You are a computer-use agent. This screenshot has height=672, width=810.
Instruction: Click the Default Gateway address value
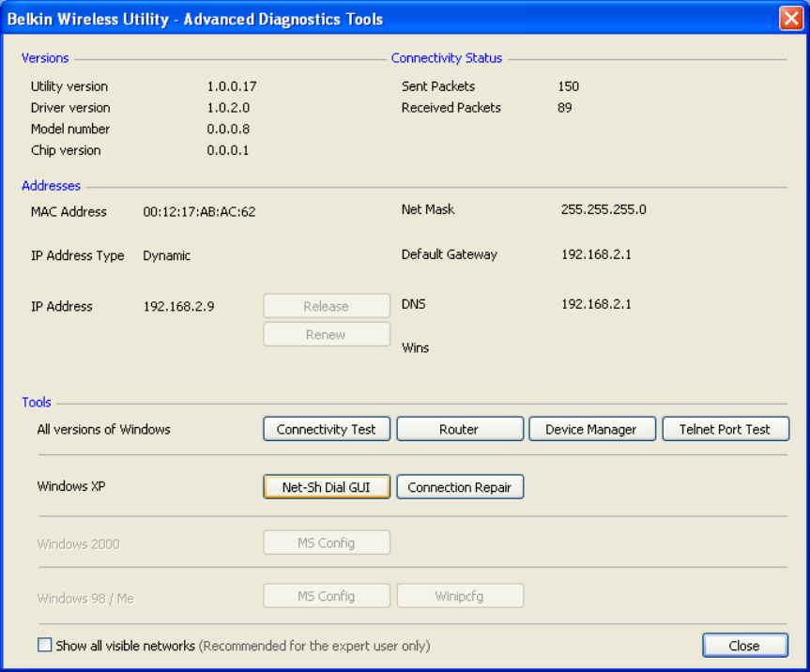click(596, 254)
